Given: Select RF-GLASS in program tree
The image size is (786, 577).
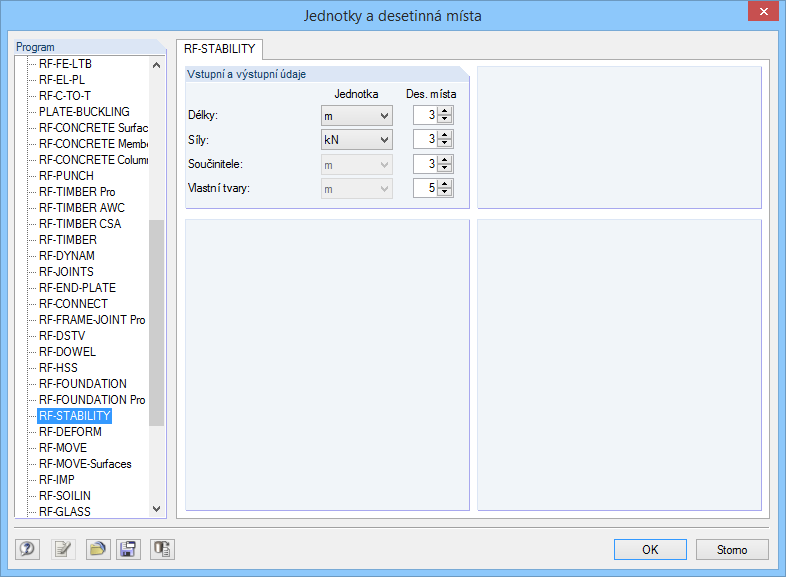Looking at the screenshot, I should pos(65,512).
